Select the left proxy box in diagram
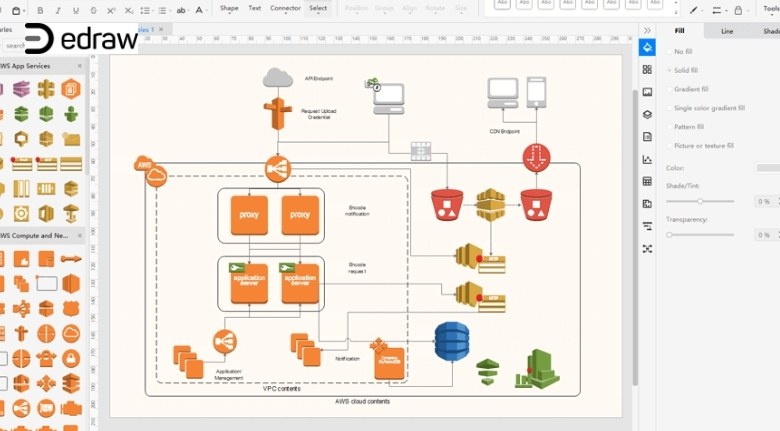The height and width of the screenshot is (431, 780). [x=249, y=215]
